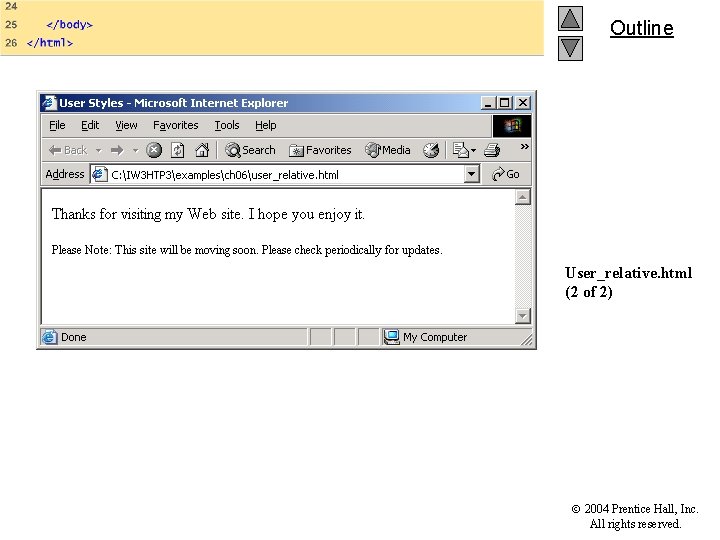
Task: Expand the address bar dropdown
Action: tap(471, 174)
